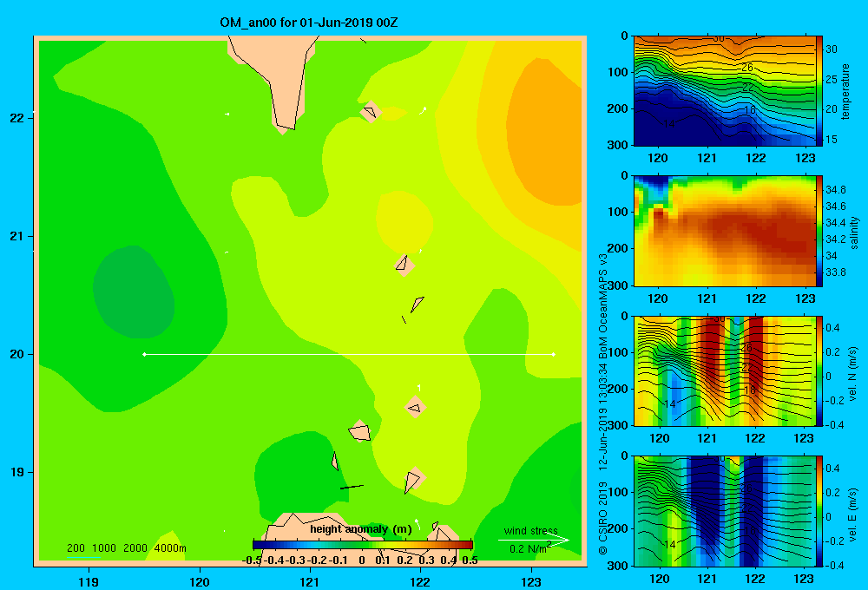Click the '26' isotherm label in temperature panel
868x590 pixels.
747,68
